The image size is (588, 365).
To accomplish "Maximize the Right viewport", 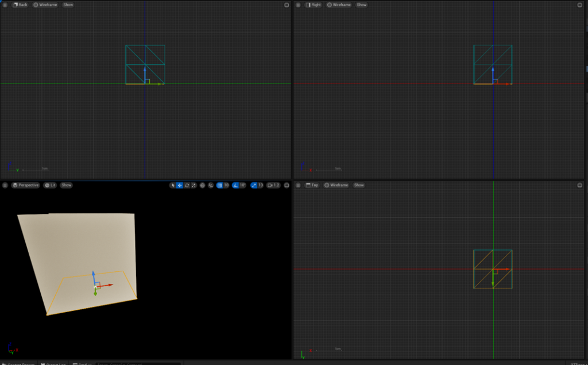I will tap(580, 5).
